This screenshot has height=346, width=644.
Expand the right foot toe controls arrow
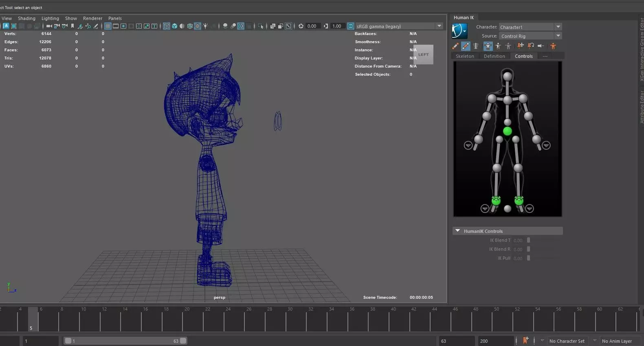tap(485, 208)
